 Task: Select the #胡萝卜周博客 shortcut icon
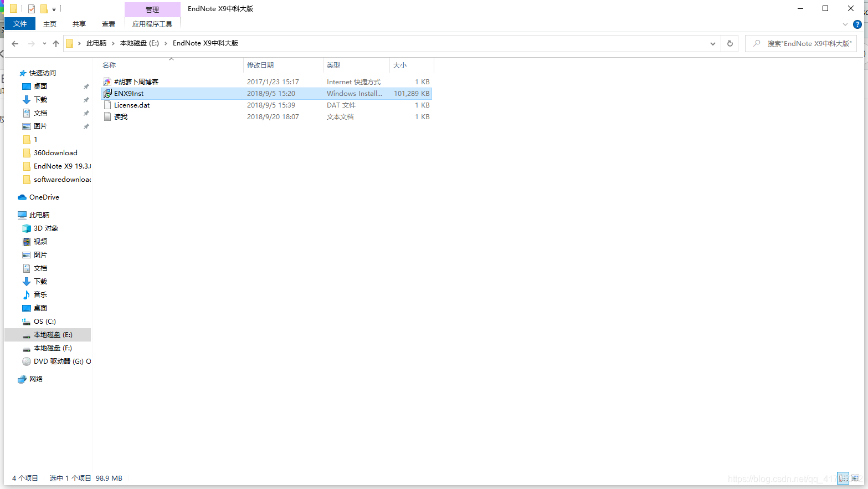(107, 82)
